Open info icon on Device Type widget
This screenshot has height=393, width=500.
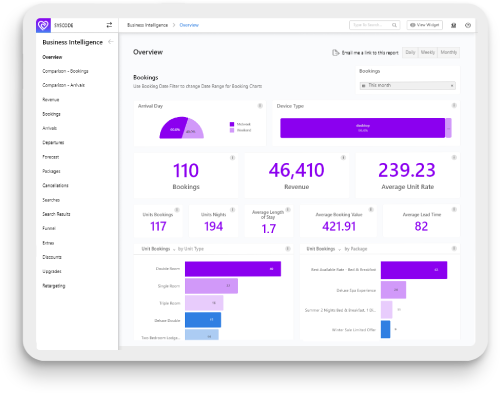tap(454, 106)
